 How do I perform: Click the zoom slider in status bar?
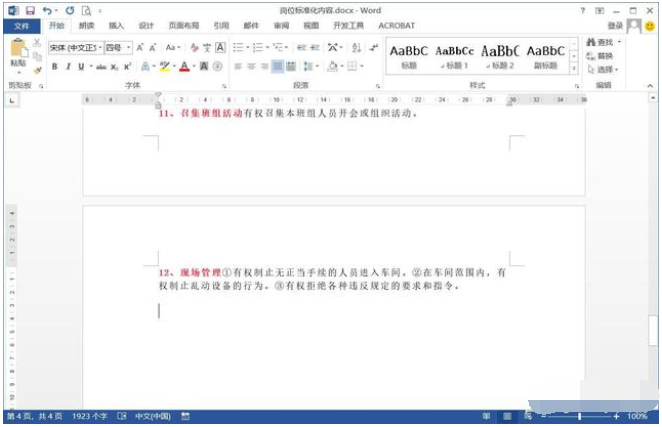click(580, 416)
